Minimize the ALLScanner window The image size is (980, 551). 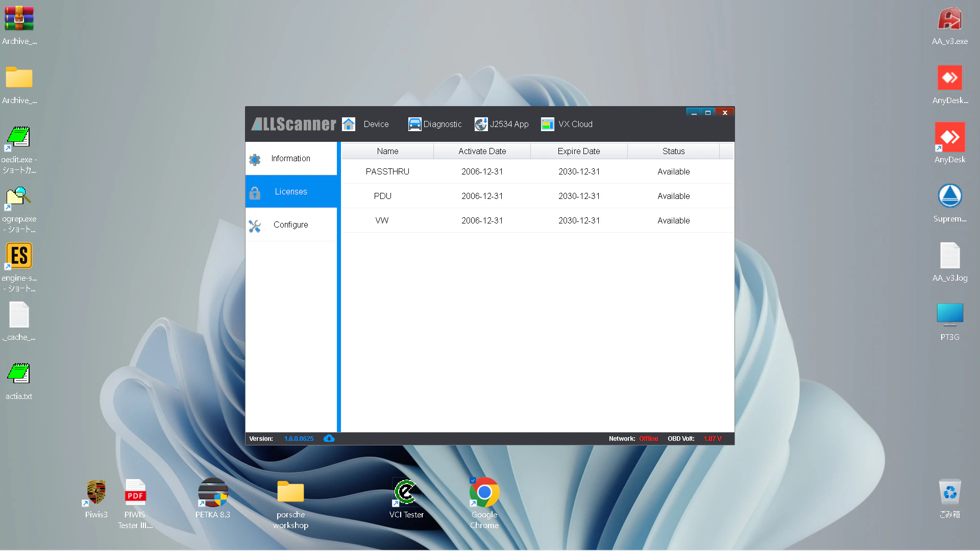click(x=694, y=113)
